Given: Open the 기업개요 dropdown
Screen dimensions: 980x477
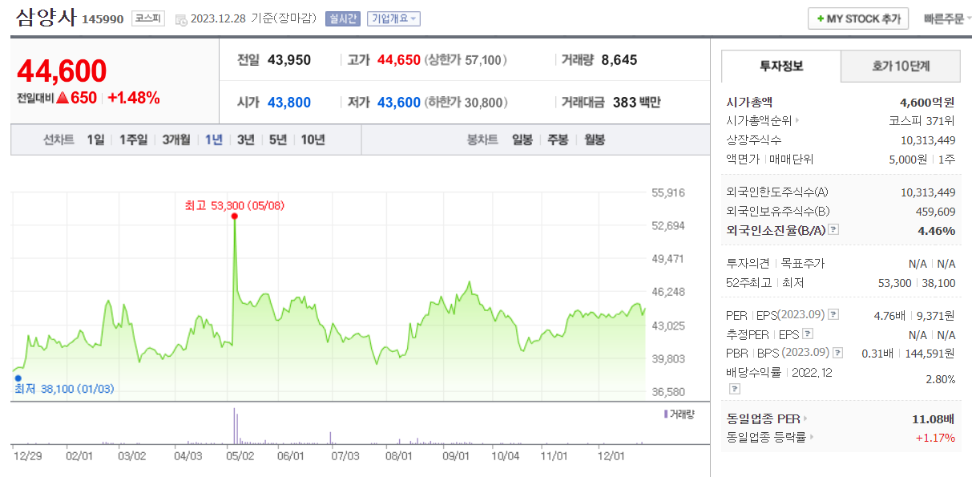Looking at the screenshot, I should point(393,19).
